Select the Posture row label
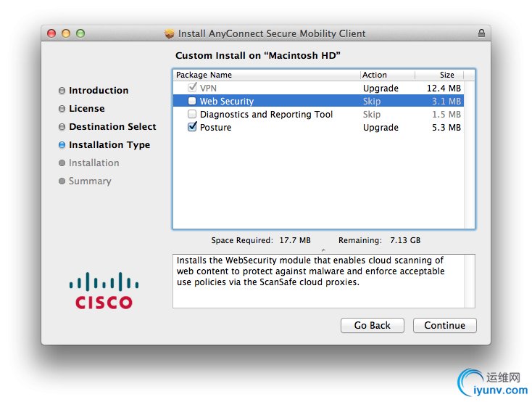This screenshot has width=532, height=402. click(x=215, y=128)
